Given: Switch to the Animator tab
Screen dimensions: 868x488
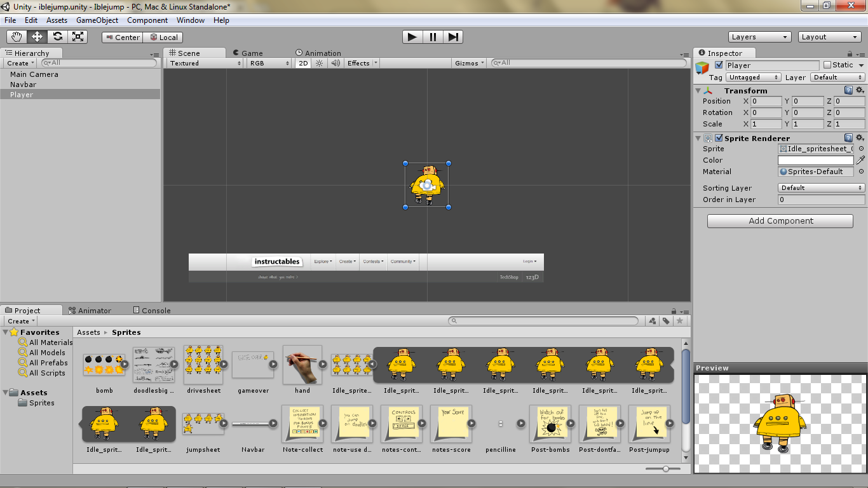Looking at the screenshot, I should [90, 311].
